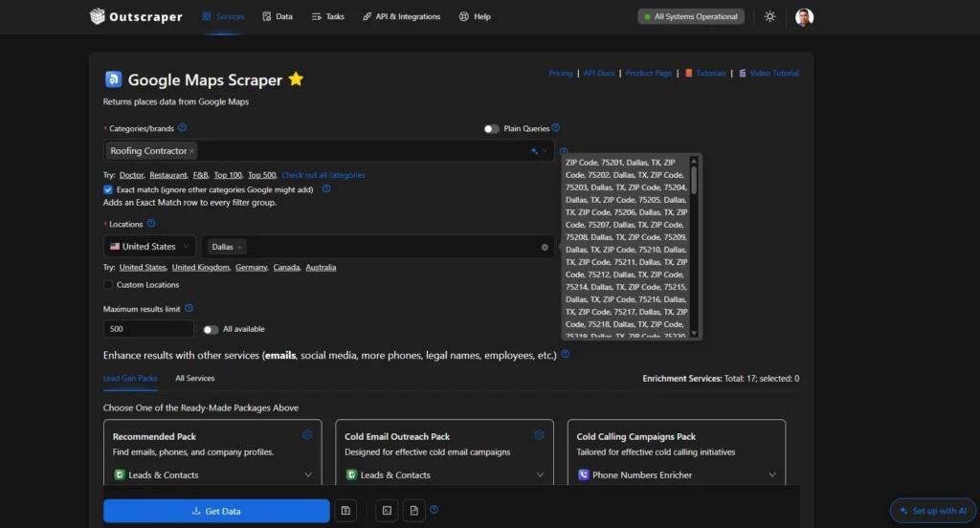This screenshot has height=528, width=980.
Task: Expand the Phone Numbers Enricher row
Action: 772,474
